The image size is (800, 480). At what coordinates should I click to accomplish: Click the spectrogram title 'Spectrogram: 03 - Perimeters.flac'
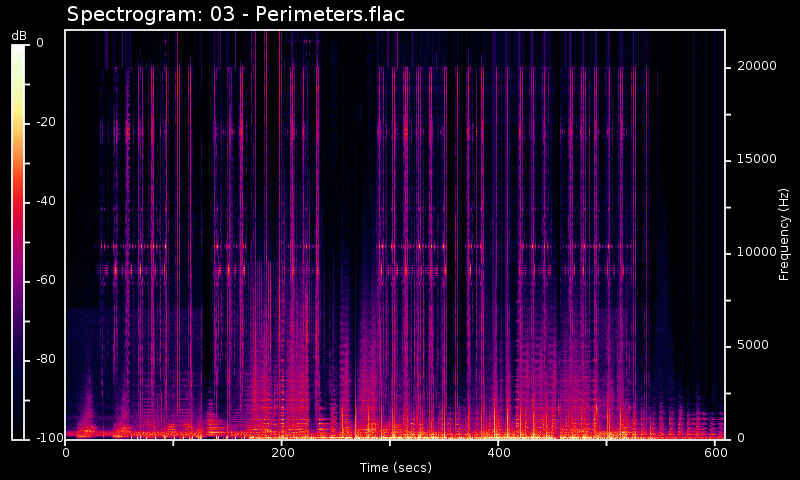coord(235,14)
